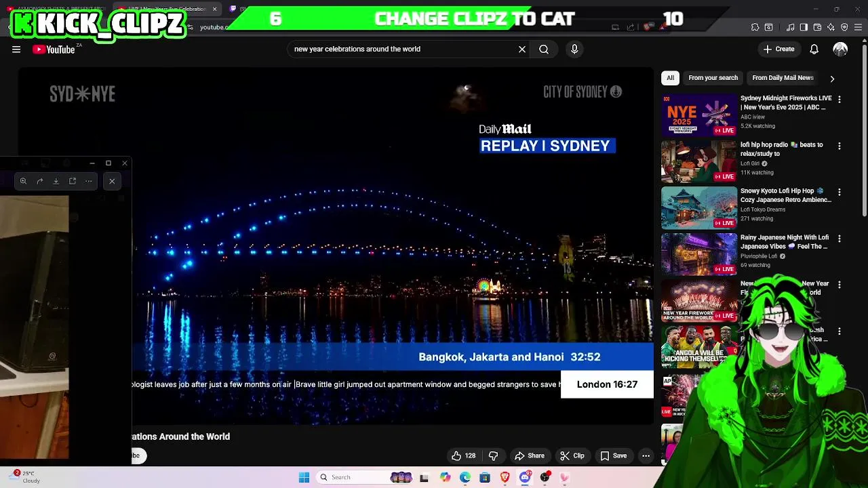Screen dimensions: 868x488
Task: Save the video to a playlist
Action: 613,455
